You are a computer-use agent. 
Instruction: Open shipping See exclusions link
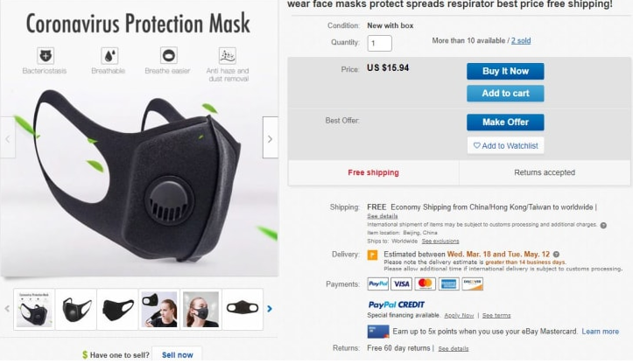tap(440, 241)
